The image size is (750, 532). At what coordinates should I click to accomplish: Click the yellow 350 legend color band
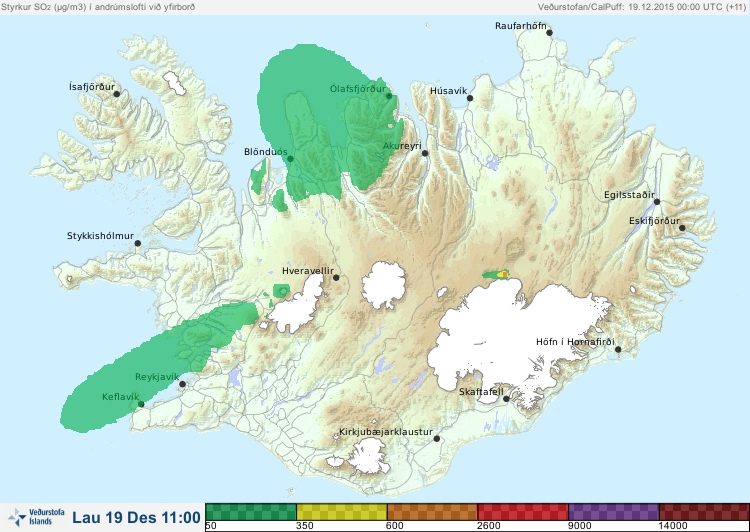tap(342, 511)
